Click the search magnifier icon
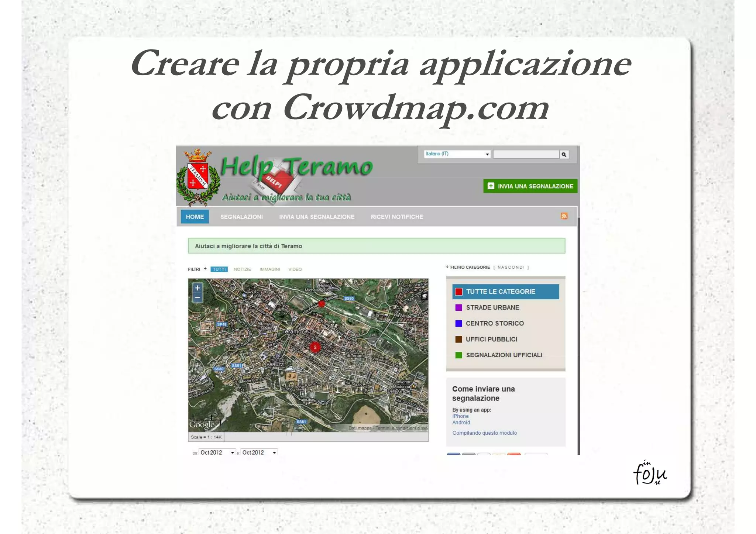The width and height of the screenshot is (756, 534). click(x=564, y=155)
